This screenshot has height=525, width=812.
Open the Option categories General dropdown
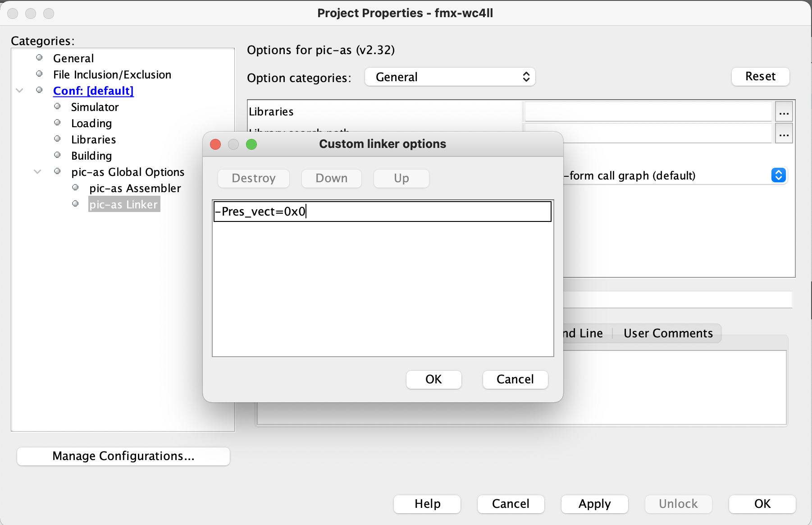pos(450,77)
